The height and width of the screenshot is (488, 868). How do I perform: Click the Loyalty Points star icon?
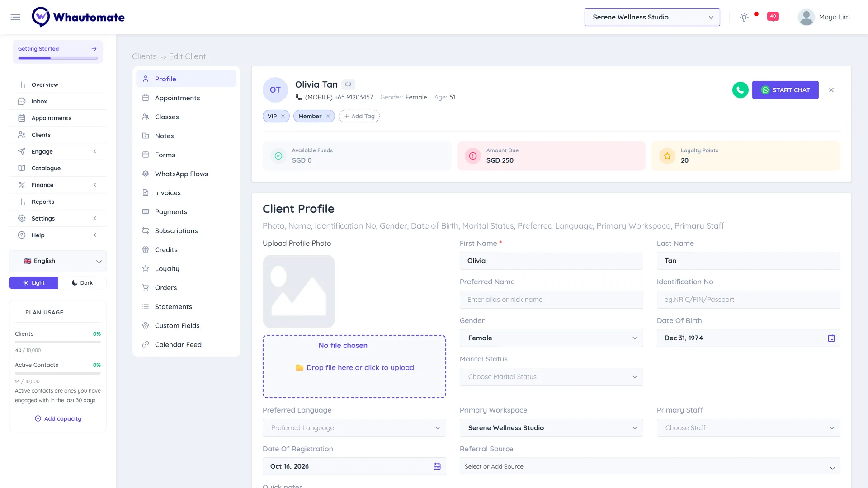pyautogui.click(x=667, y=156)
